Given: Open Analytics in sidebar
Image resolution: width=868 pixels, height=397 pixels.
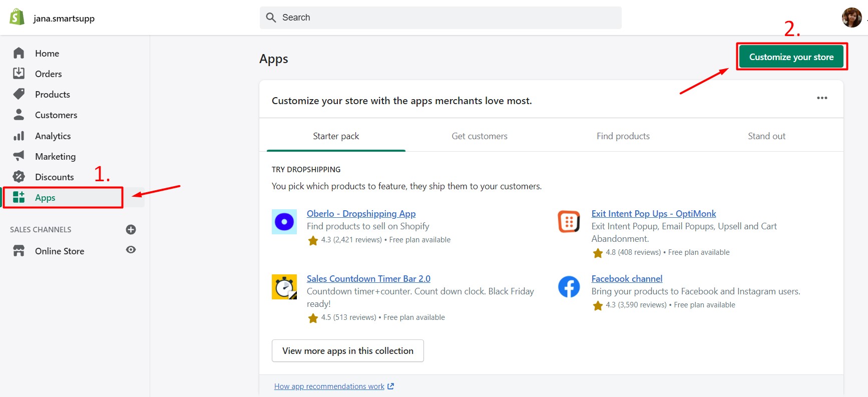Looking at the screenshot, I should (x=53, y=136).
